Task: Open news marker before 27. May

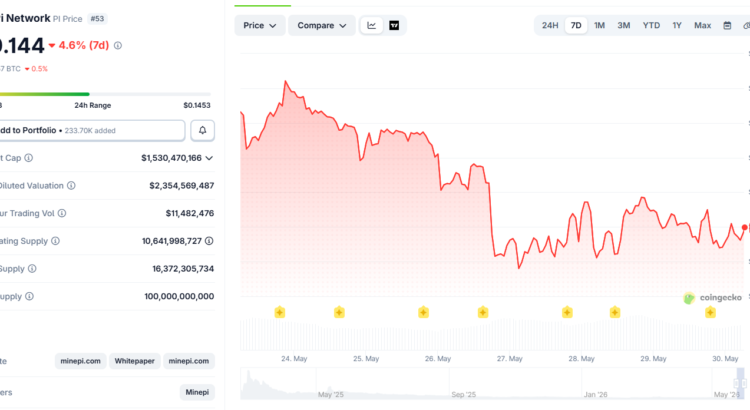Action: (x=483, y=312)
